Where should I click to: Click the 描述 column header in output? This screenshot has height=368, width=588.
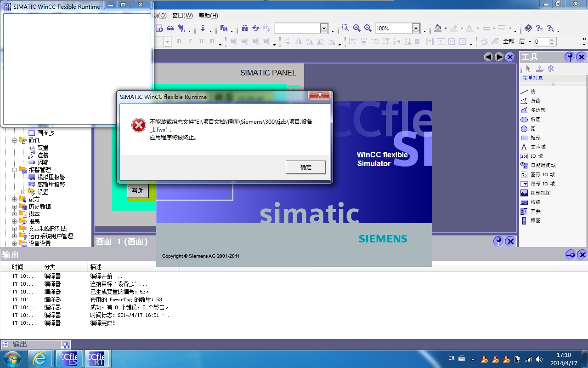pos(96,267)
